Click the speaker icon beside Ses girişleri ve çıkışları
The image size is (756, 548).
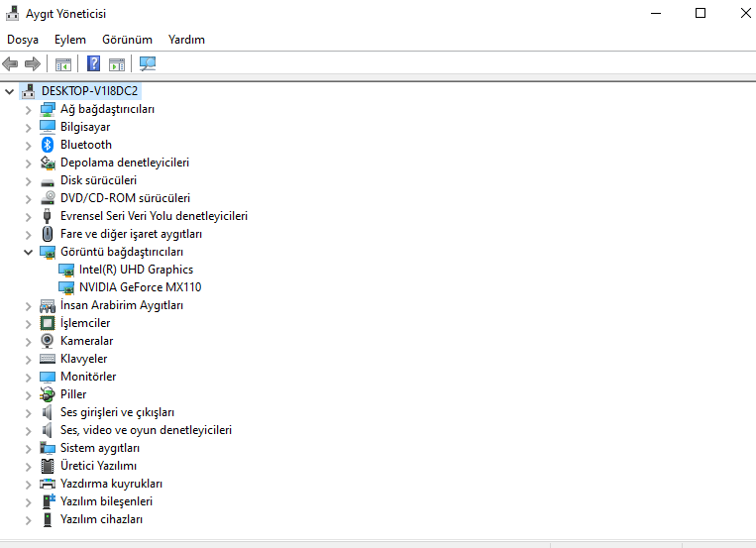(x=48, y=412)
